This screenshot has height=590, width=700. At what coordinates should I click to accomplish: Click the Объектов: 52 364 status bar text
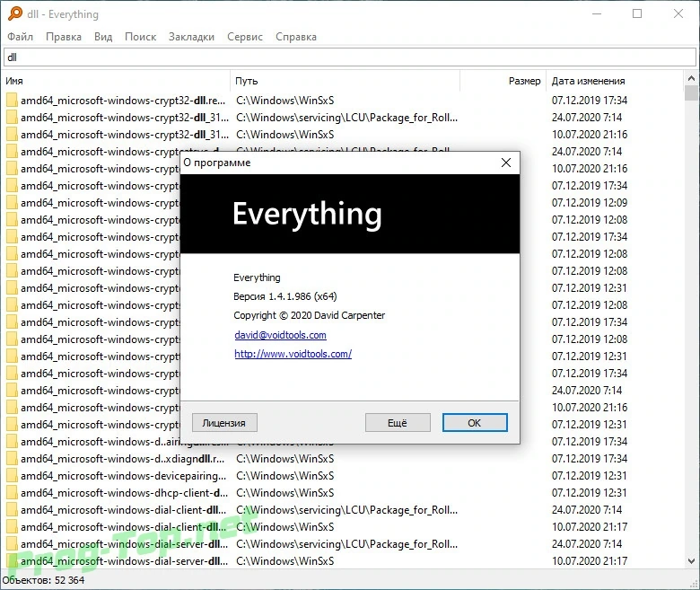tap(43, 580)
